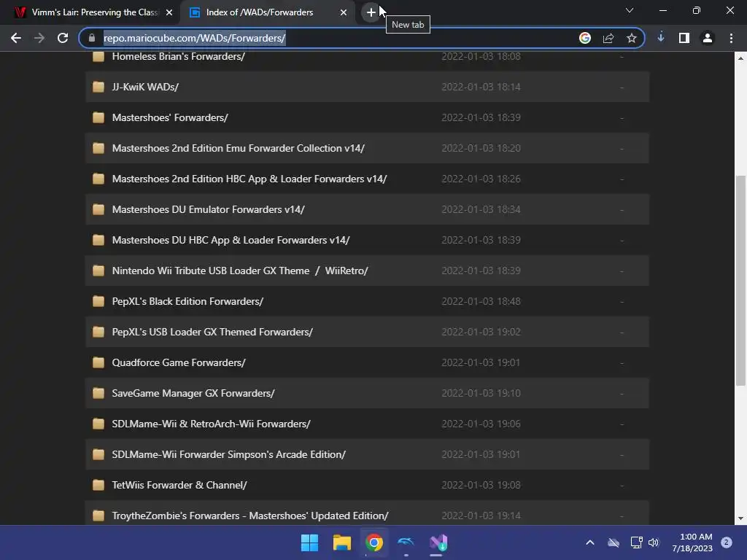
Task: Open Chrome's three-dot menu
Action: [x=731, y=38]
